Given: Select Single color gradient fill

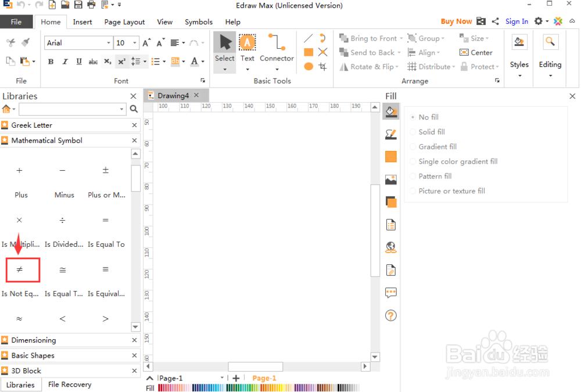Looking at the screenshot, I should [454, 161].
